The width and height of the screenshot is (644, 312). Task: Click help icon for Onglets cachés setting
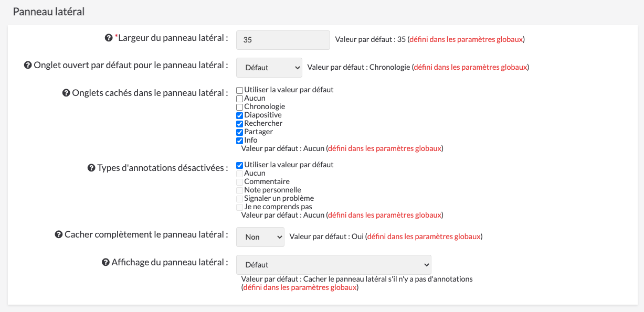(66, 93)
